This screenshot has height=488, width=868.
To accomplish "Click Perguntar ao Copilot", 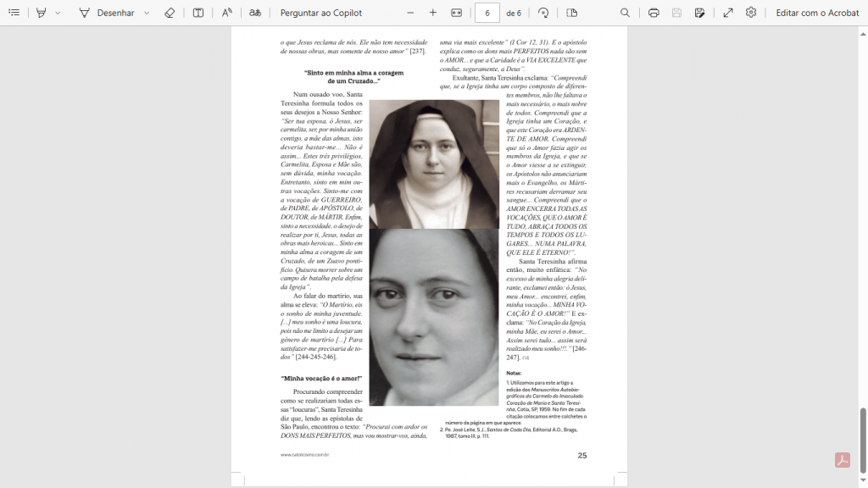I will (x=320, y=13).
